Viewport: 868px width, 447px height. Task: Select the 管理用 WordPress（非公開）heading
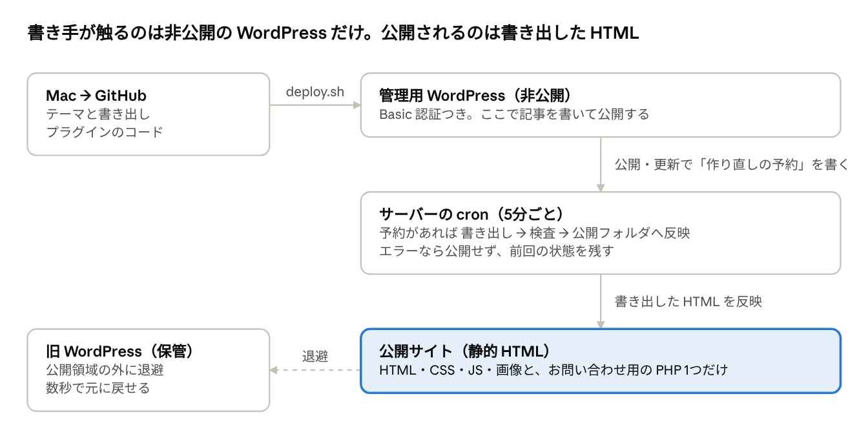click(476, 96)
